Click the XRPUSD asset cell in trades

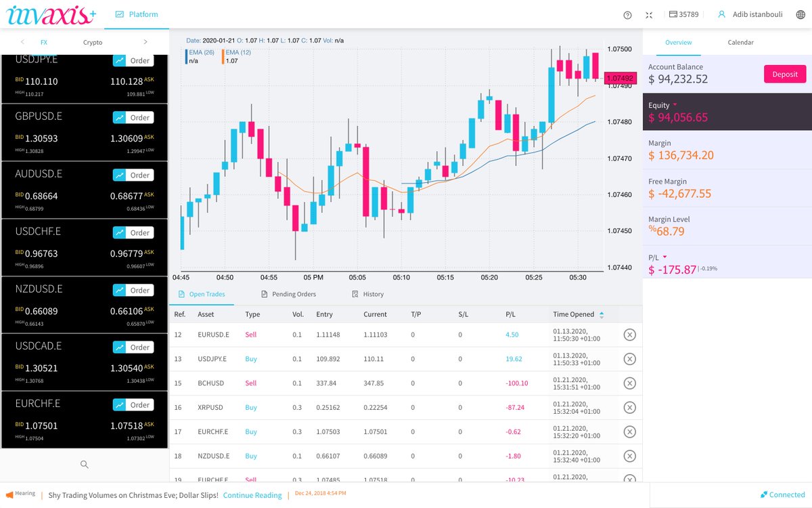tap(210, 408)
